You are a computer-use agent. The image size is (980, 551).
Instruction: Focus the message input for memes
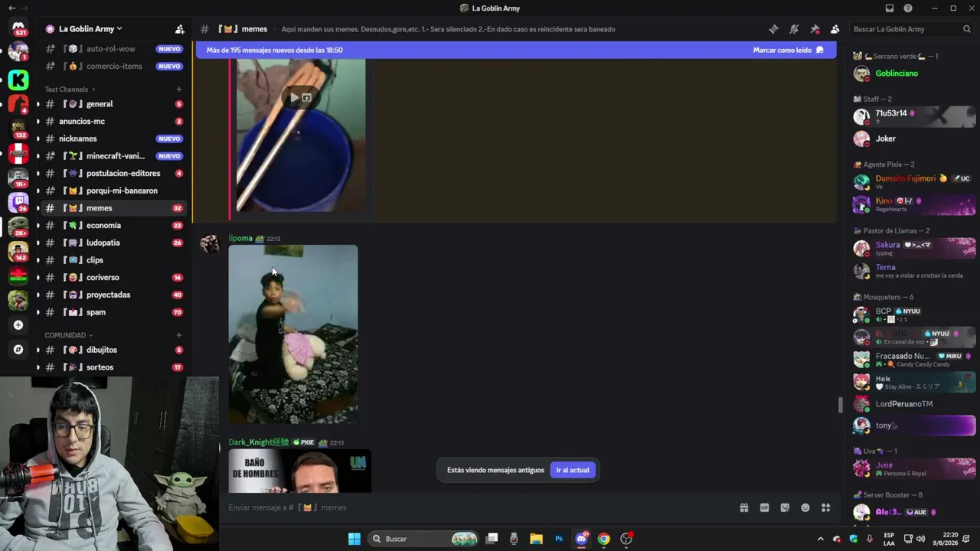479,507
